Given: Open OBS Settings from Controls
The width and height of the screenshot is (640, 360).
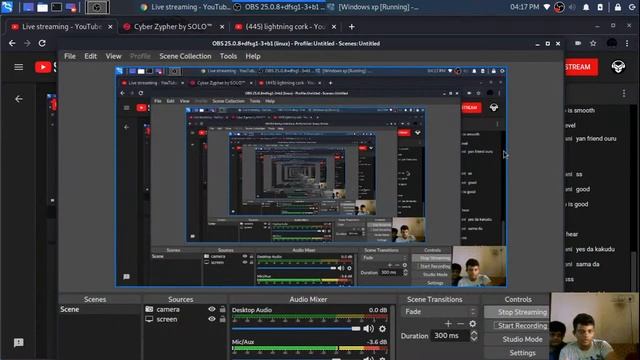Looking at the screenshot, I should (x=516, y=353).
